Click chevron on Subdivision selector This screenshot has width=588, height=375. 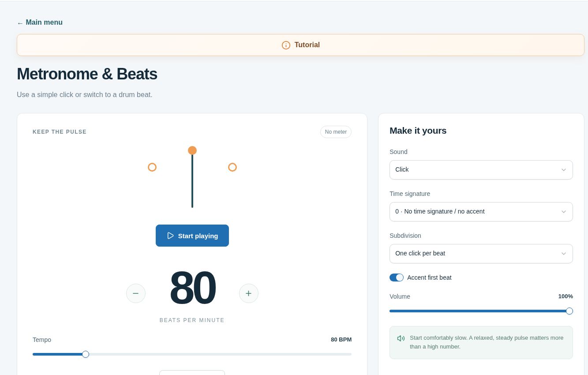(x=563, y=254)
